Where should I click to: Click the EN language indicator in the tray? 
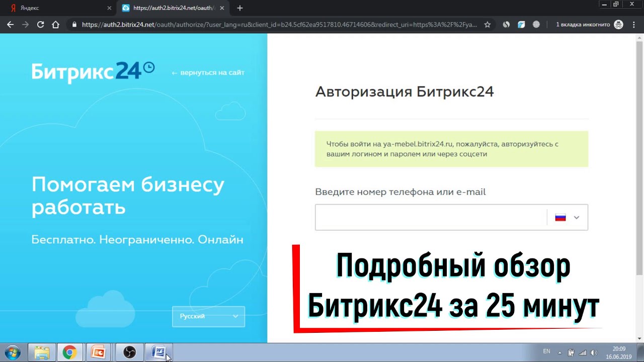point(547,351)
